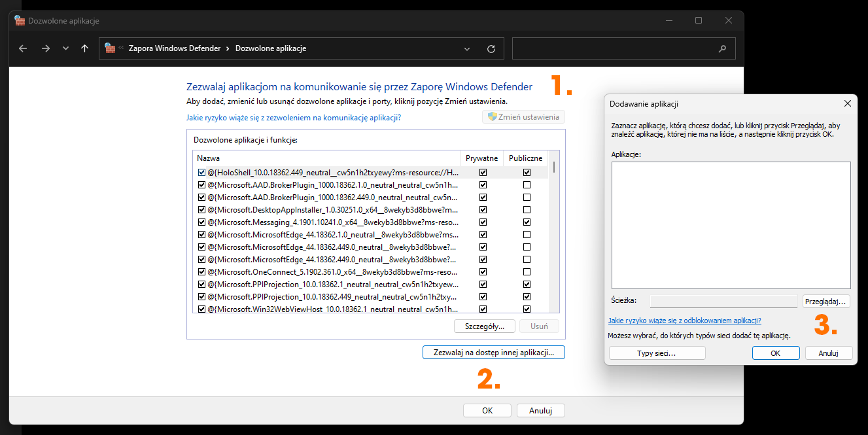The width and height of the screenshot is (868, 435).
Task: Click the Prywatne column header
Action: tap(482, 158)
